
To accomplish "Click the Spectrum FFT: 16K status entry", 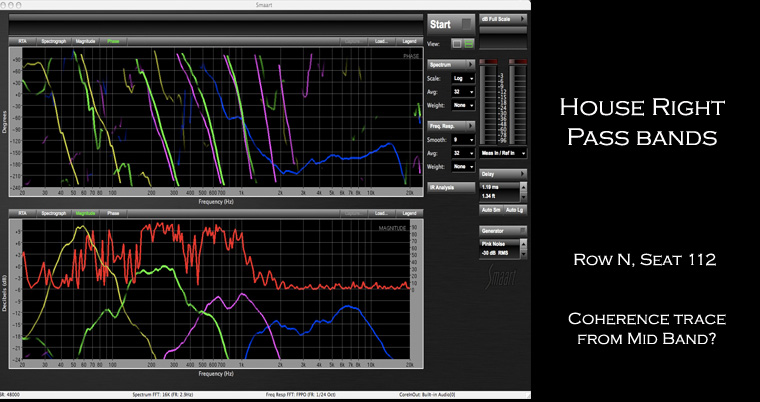I will tap(162, 395).
